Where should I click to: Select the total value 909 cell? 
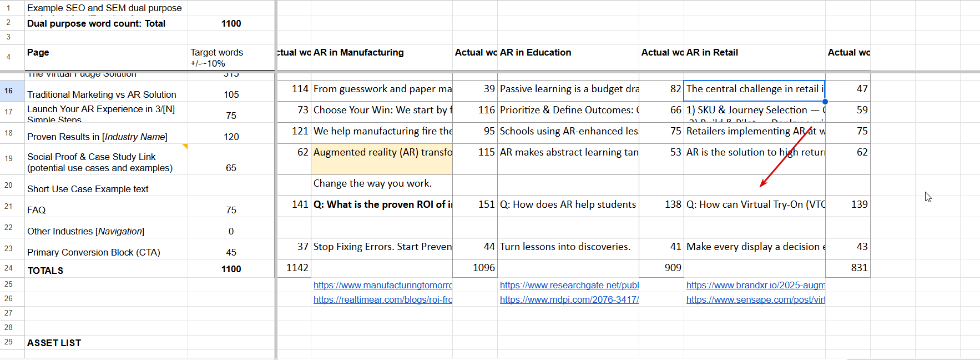coord(661,268)
